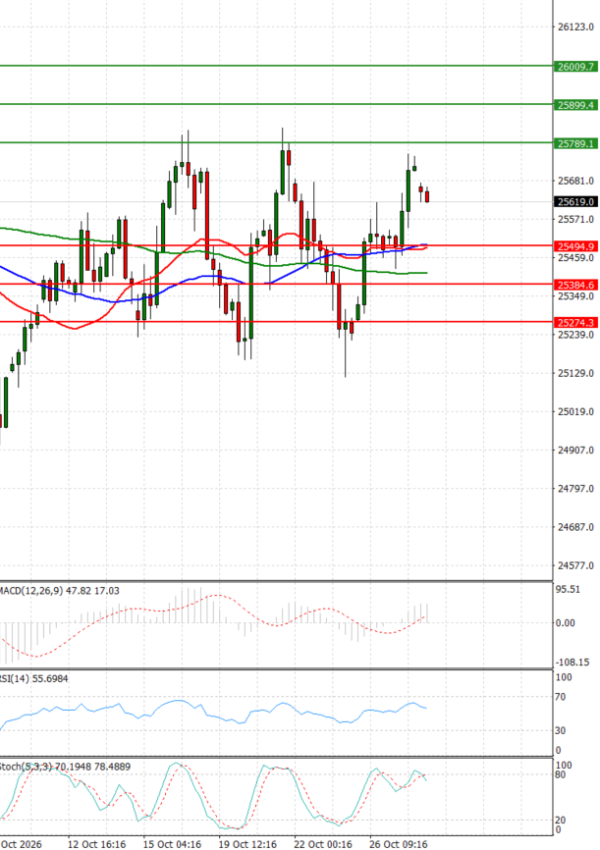600x850 pixels.
Task: Click the MACD scale value -108.15
Action: pos(572,662)
